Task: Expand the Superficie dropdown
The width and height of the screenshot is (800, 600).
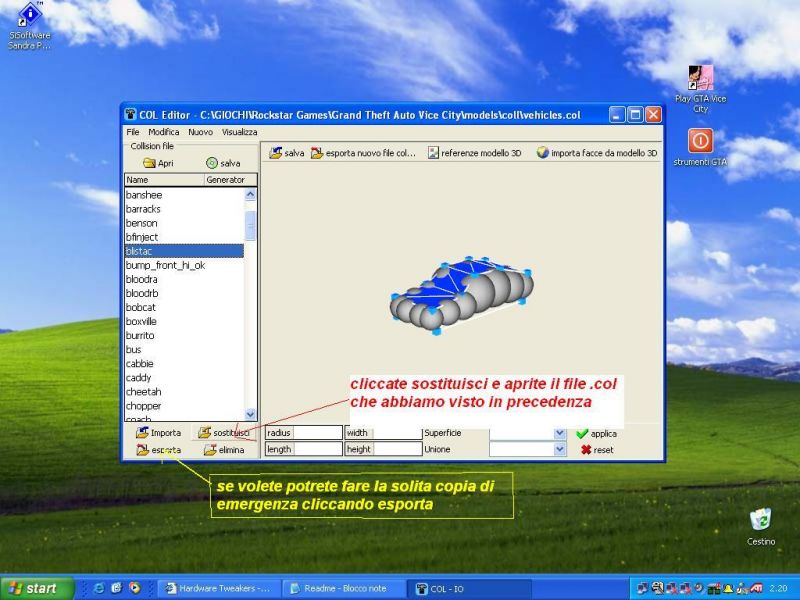Action: [560, 433]
